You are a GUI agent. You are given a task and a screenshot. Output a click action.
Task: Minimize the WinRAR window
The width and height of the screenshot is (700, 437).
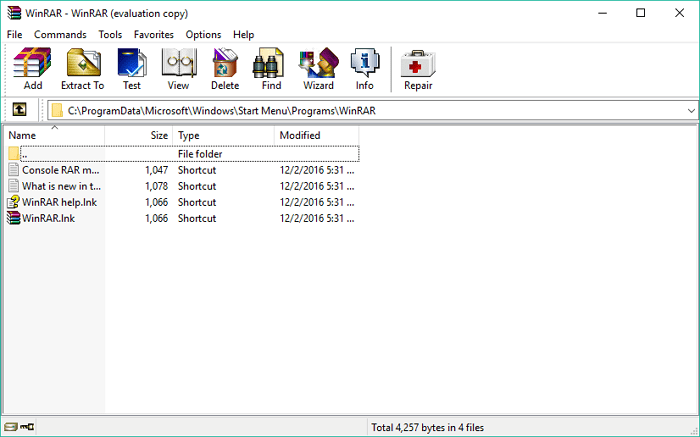[x=602, y=13]
